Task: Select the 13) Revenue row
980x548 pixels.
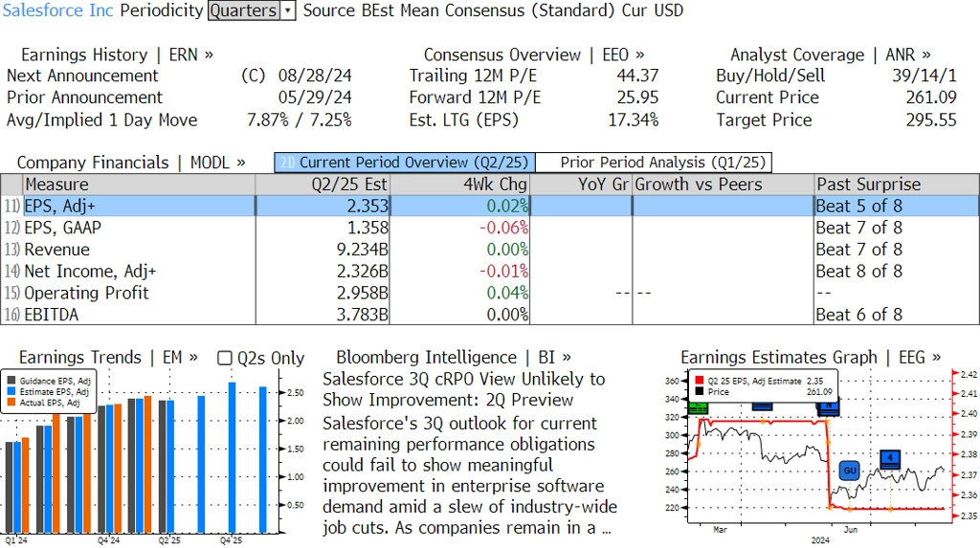Action: click(490, 250)
